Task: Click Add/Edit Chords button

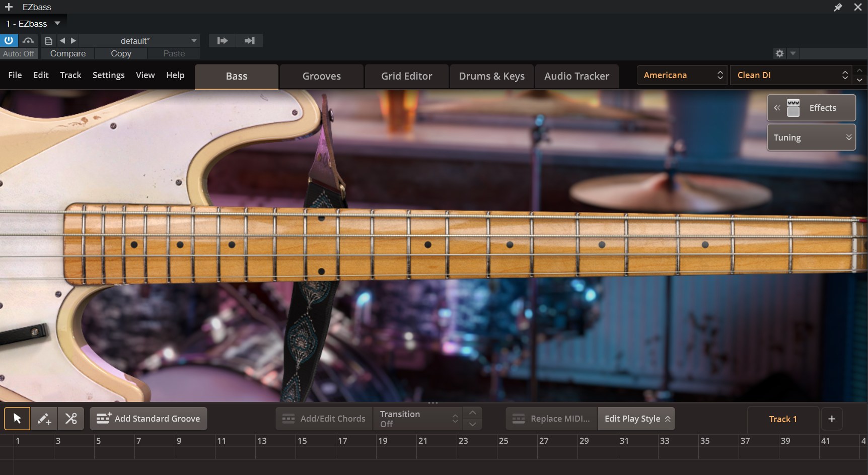Action: coord(324,419)
